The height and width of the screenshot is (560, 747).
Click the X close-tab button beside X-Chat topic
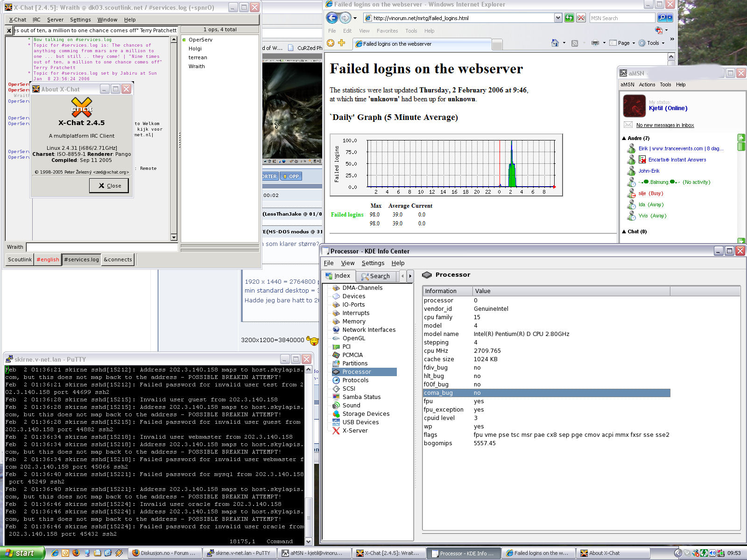point(9,30)
